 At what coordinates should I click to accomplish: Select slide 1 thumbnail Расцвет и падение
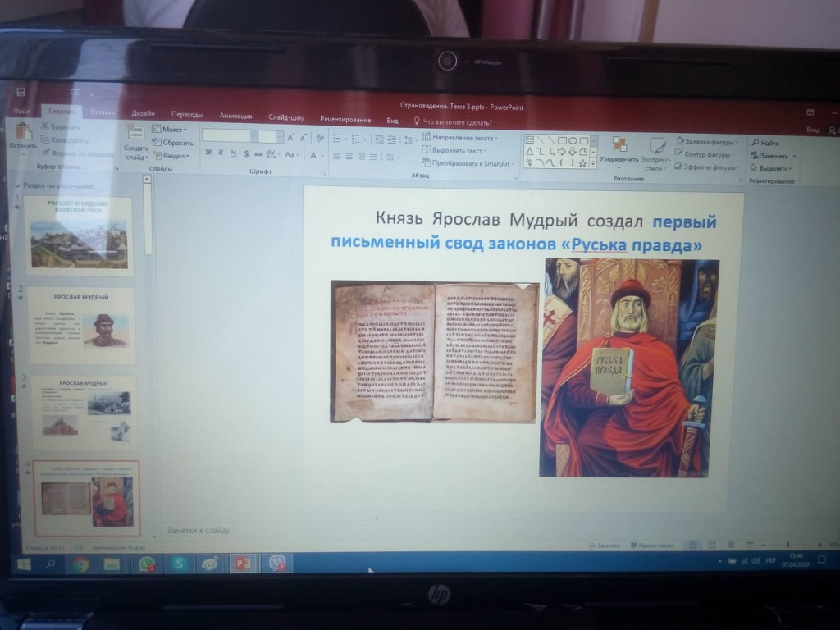pos(79,235)
